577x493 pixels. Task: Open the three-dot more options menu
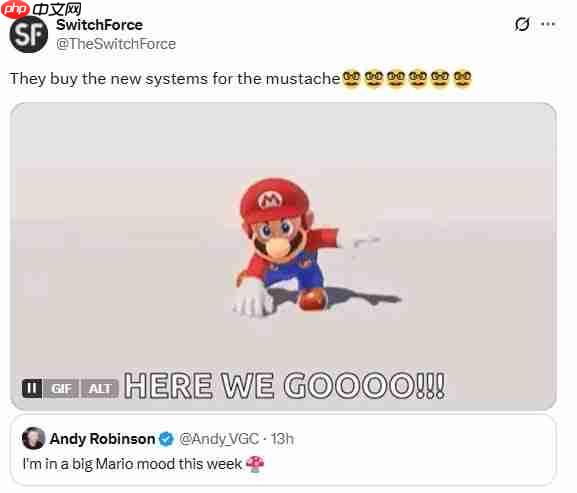[548, 24]
